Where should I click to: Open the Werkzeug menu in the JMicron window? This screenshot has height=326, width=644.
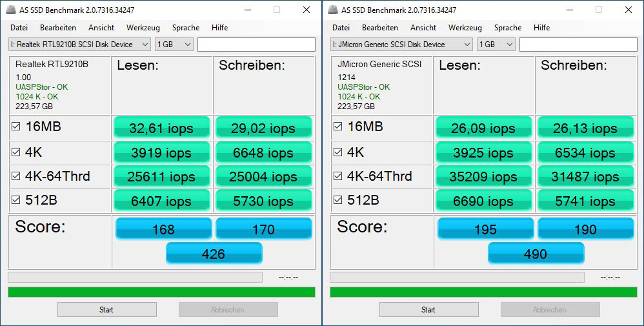coord(465,28)
